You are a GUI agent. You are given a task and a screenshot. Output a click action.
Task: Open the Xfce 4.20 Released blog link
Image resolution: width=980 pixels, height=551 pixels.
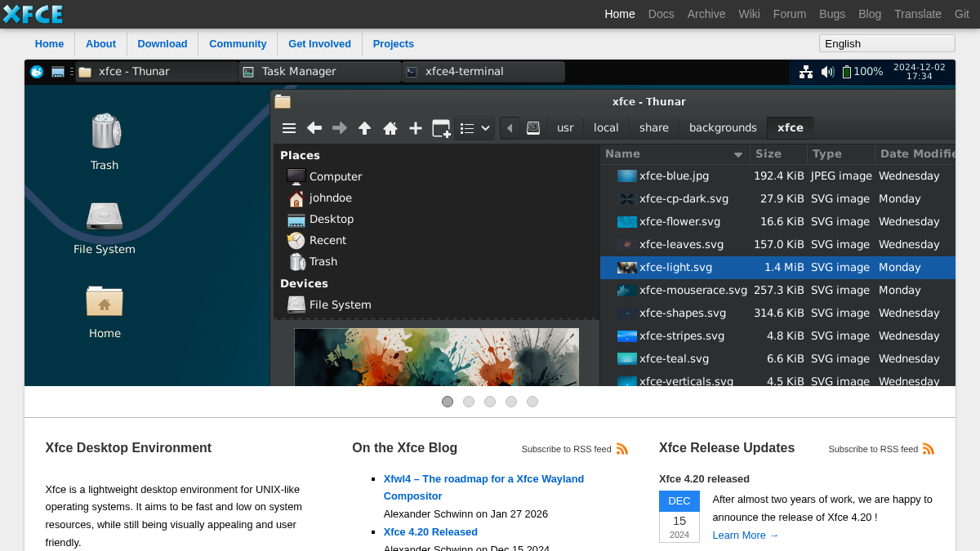pos(430,531)
